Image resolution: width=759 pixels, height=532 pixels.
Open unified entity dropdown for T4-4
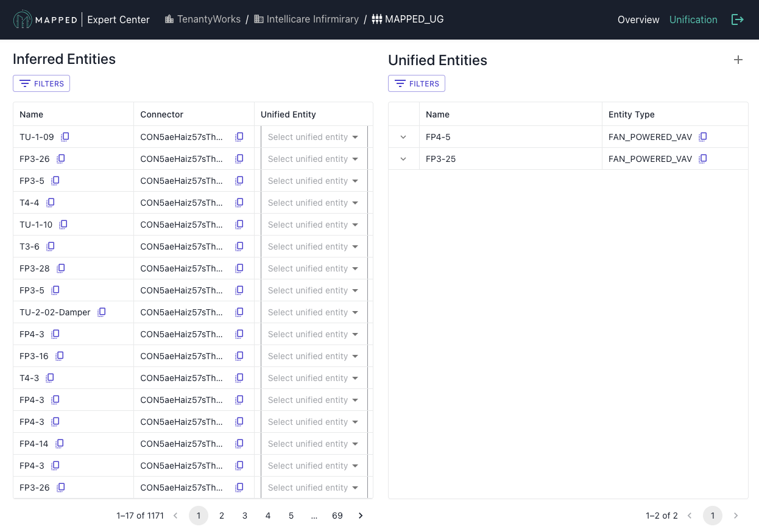point(314,203)
